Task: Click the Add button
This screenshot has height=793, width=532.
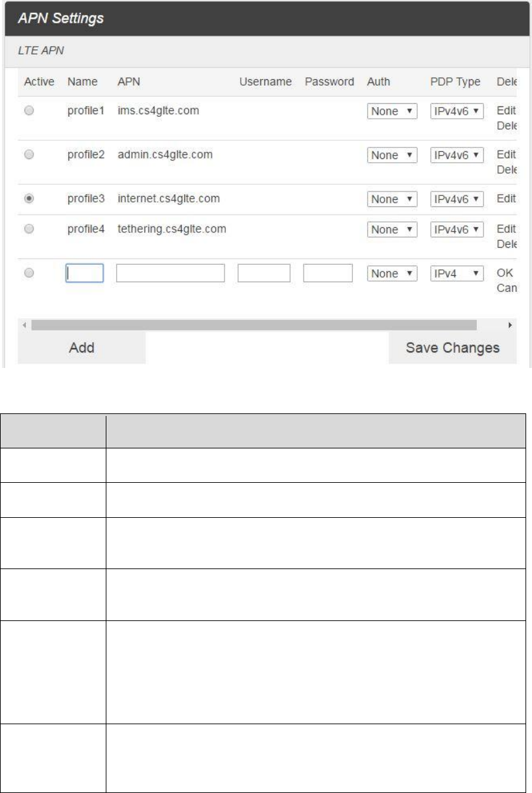Action: [x=82, y=348]
